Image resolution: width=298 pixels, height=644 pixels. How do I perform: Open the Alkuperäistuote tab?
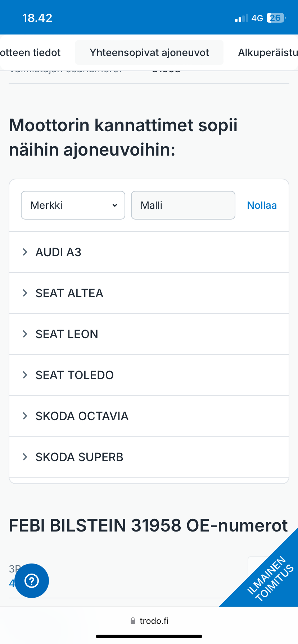pos(268,52)
